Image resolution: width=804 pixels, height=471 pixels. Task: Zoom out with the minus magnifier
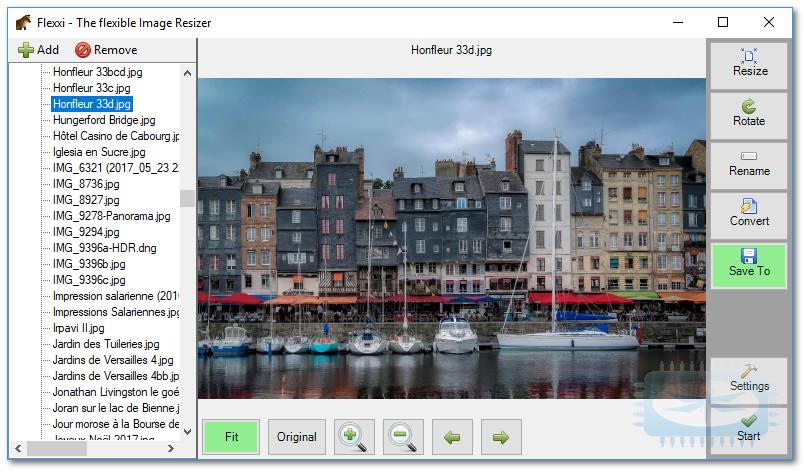pyautogui.click(x=403, y=437)
